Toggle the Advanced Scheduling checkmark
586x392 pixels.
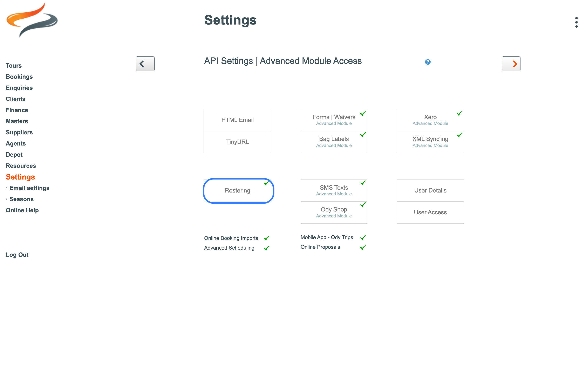pos(266,248)
